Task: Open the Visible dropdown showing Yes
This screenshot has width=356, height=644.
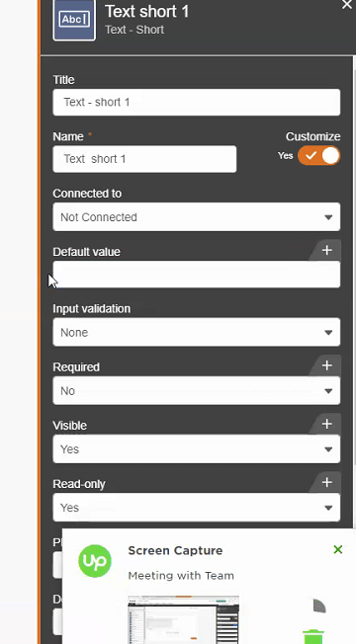Action: pyautogui.click(x=197, y=448)
